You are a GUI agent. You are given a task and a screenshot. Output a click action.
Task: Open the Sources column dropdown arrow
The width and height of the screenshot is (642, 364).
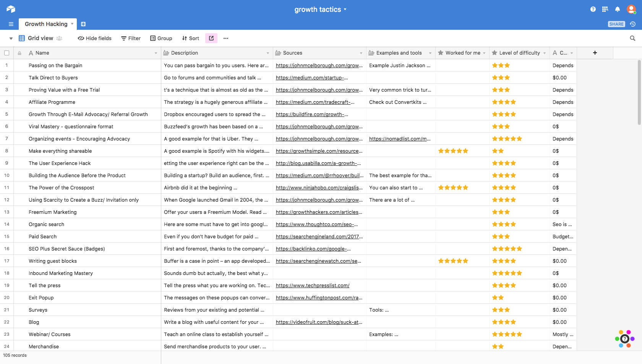pyautogui.click(x=361, y=53)
